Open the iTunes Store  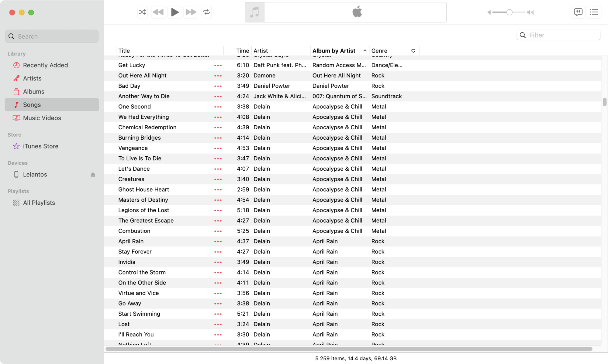pos(40,146)
